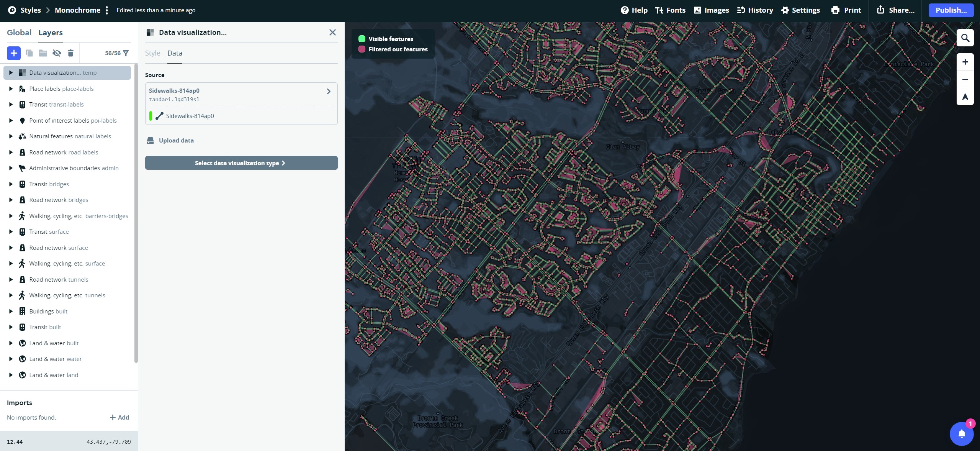Toggle visibility of selected layers with eye icon

point(57,53)
